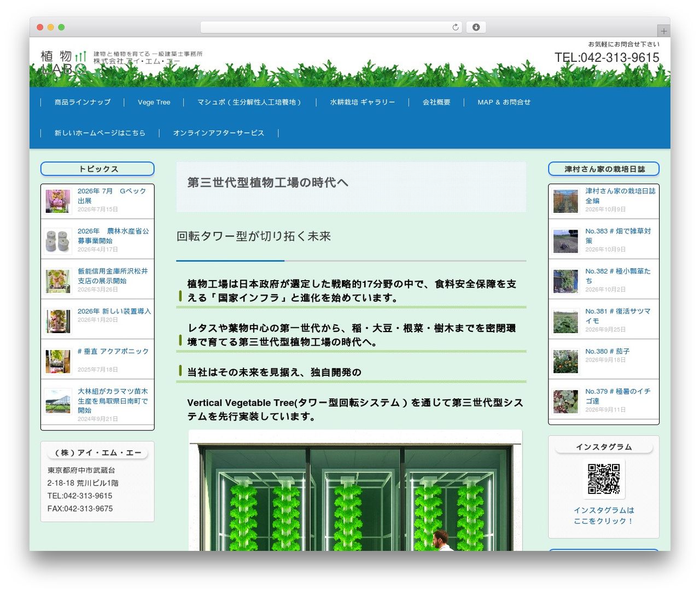Click the thumbnail beside No.383 entry

tap(565, 241)
